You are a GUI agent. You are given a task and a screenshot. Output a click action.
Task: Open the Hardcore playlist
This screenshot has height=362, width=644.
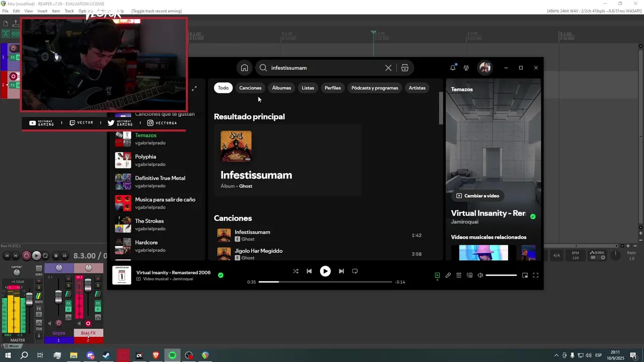tap(156, 246)
